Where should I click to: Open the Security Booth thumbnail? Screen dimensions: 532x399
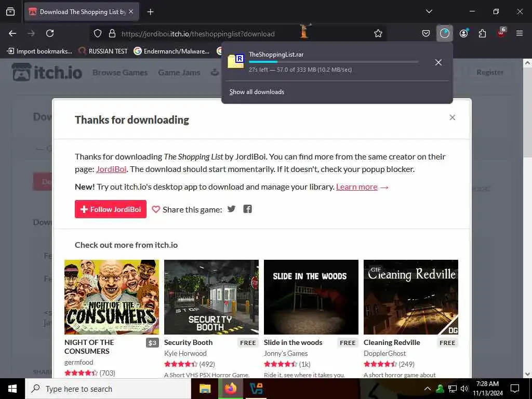[x=211, y=297]
